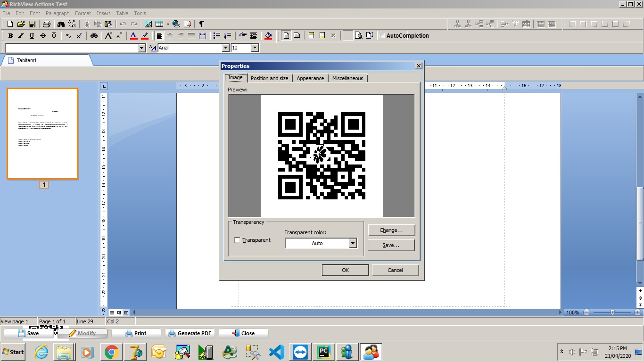The width and height of the screenshot is (644, 362).
Task: Click the bottom Print button
Action: coord(136,333)
